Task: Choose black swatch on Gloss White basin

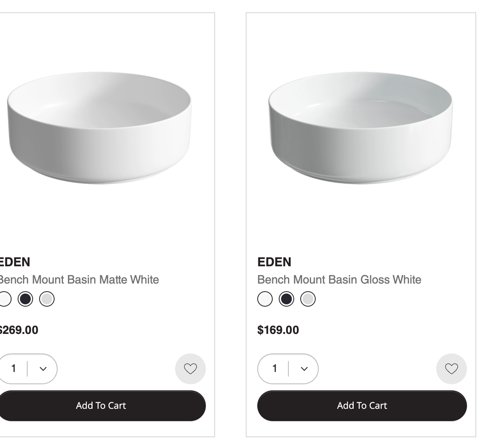Action: click(x=286, y=299)
